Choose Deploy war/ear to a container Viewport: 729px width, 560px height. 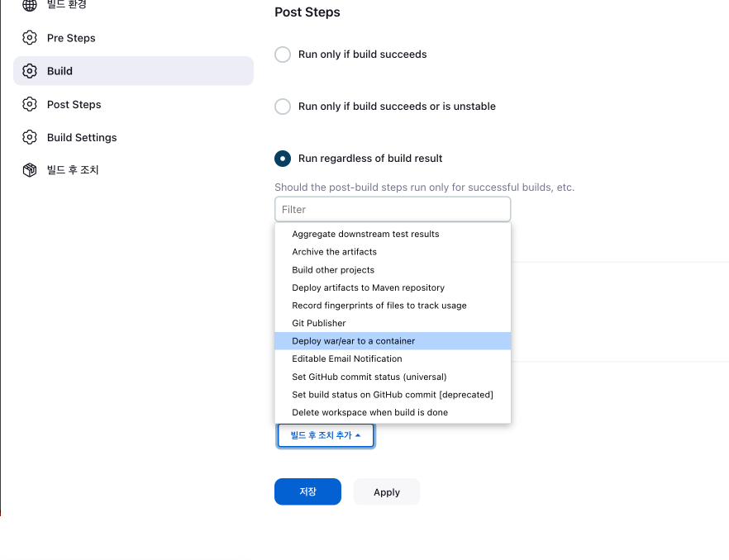coord(354,341)
